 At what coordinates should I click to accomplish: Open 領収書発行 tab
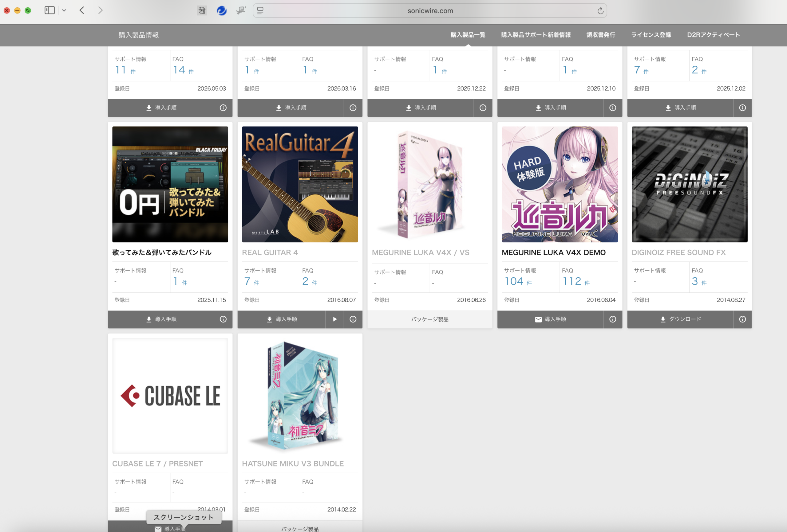pyautogui.click(x=601, y=35)
